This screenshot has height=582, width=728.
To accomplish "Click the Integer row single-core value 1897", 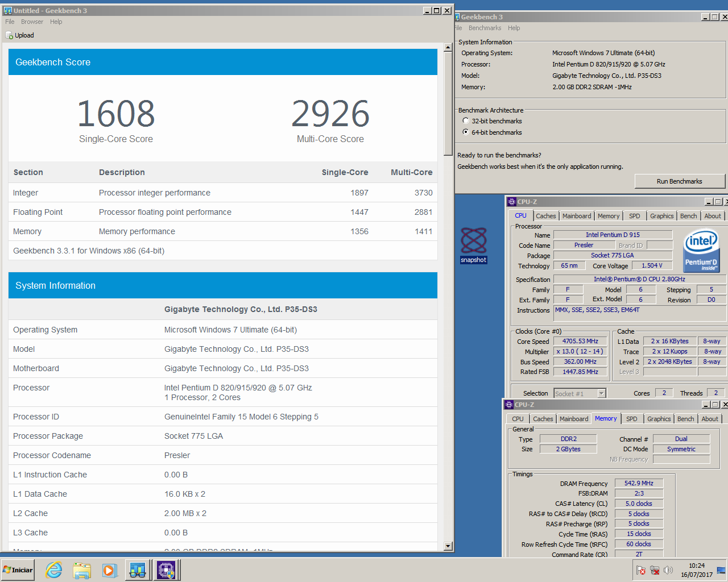I will point(359,193).
